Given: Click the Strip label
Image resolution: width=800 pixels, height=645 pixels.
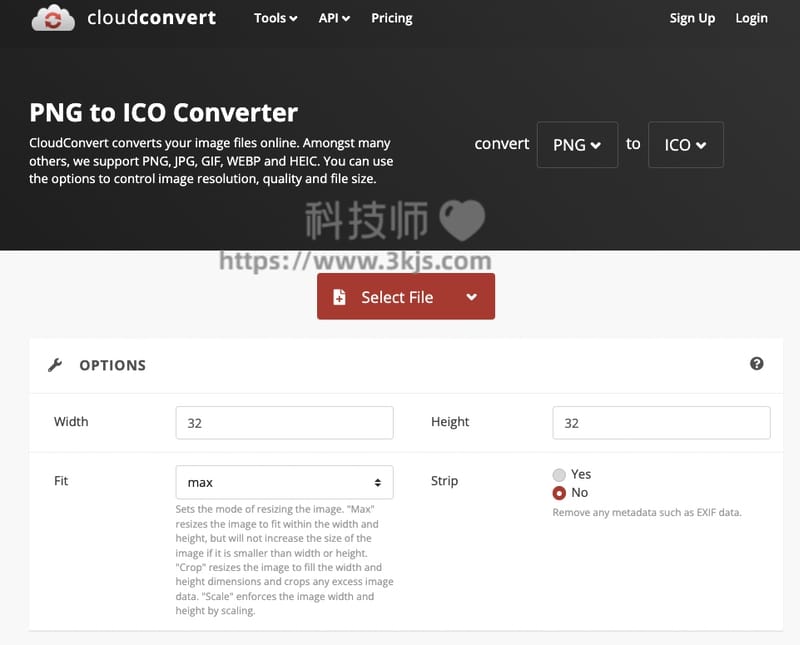Looking at the screenshot, I should point(444,481).
